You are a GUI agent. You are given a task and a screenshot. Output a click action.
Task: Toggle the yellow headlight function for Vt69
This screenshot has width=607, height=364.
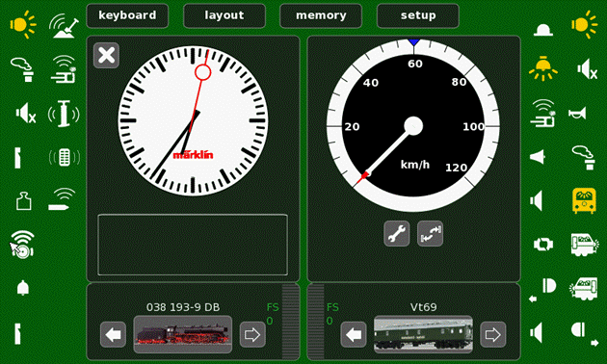(x=584, y=25)
